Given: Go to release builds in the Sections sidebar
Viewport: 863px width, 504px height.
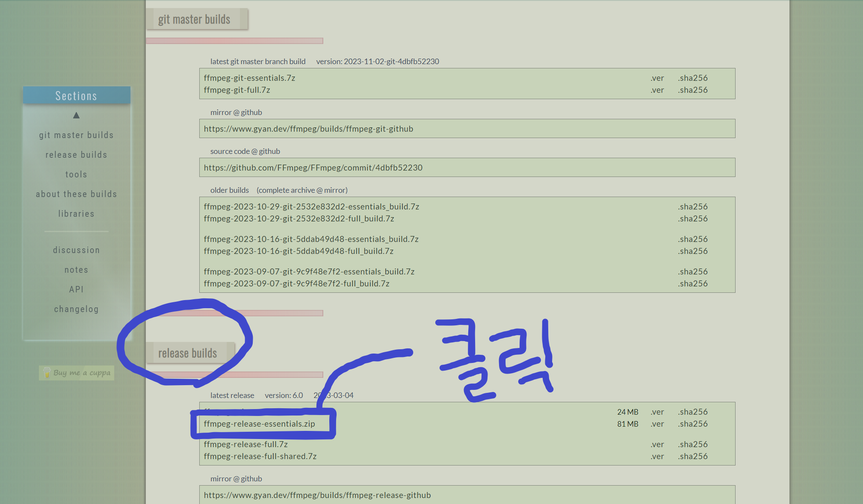Looking at the screenshot, I should 77,155.
